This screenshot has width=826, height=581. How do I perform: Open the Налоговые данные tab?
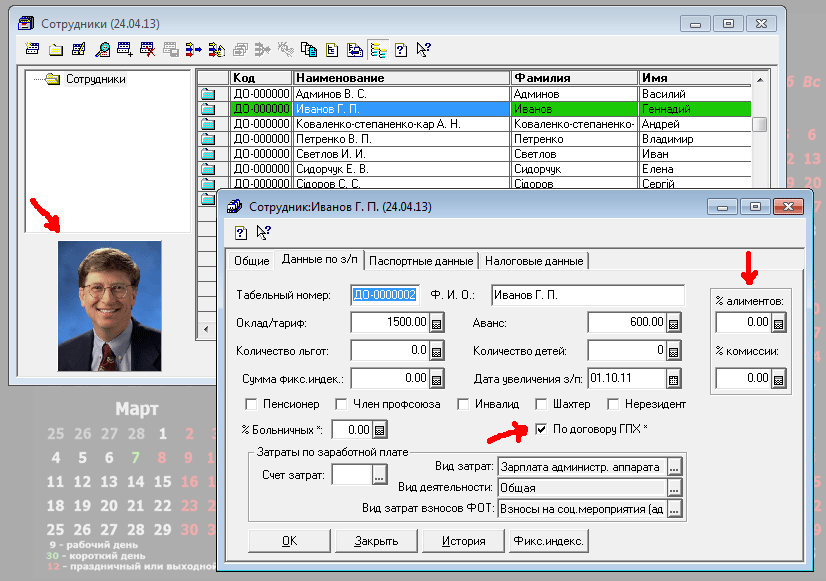point(534,261)
